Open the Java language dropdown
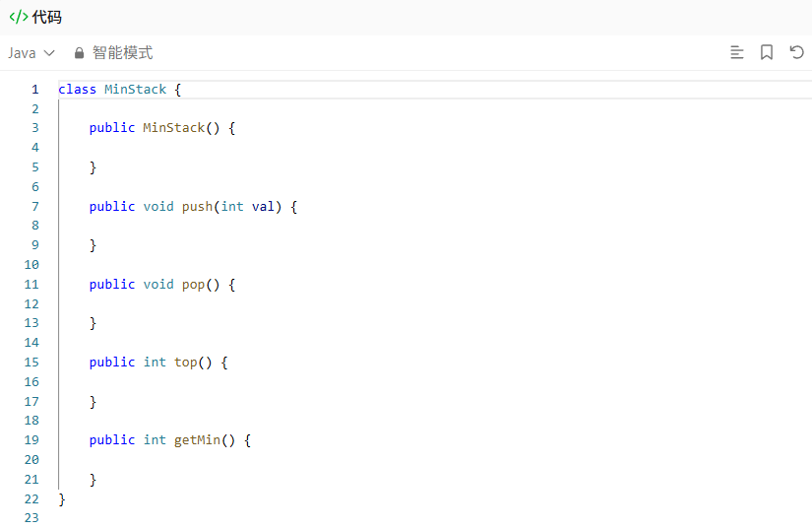This screenshot has width=812, height=529. coord(31,53)
